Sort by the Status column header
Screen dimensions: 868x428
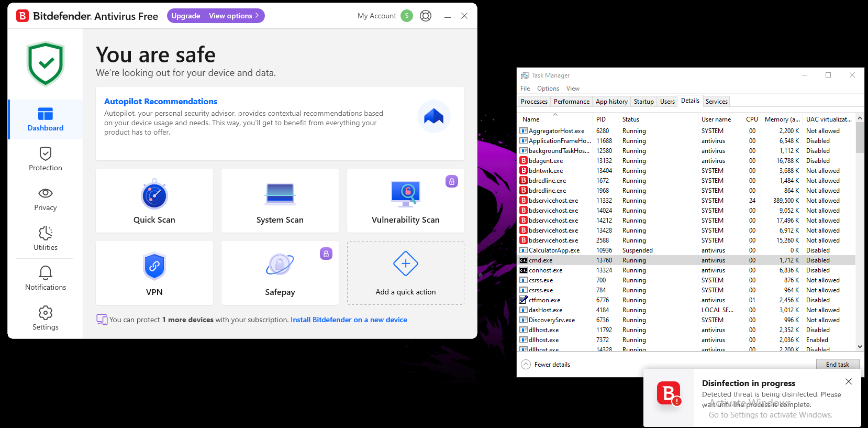pyautogui.click(x=659, y=119)
